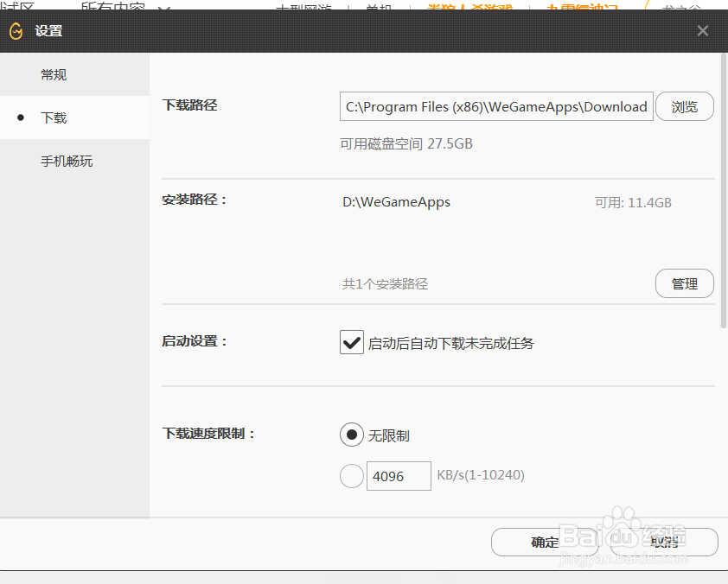The image size is (728, 584).
Task: Toggle 启动后自动下载未完成任务 checkbox
Action: [351, 342]
